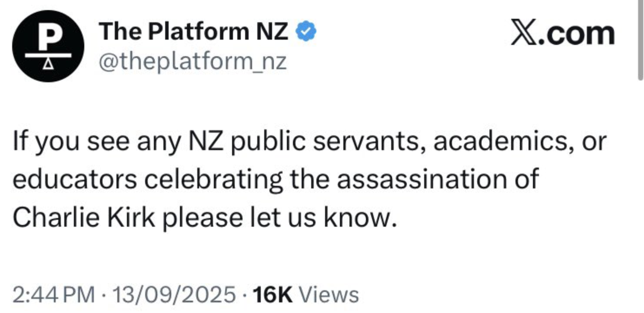
Task: Open The Platform NZ display name
Action: (193, 31)
